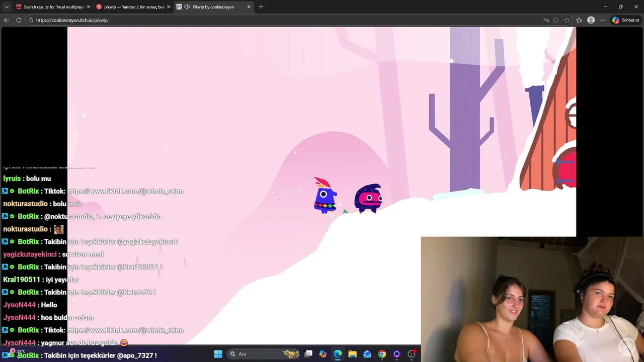Open File Explorer from the taskbar
Image resolution: width=644 pixels, height=362 pixels.
pos(352,354)
